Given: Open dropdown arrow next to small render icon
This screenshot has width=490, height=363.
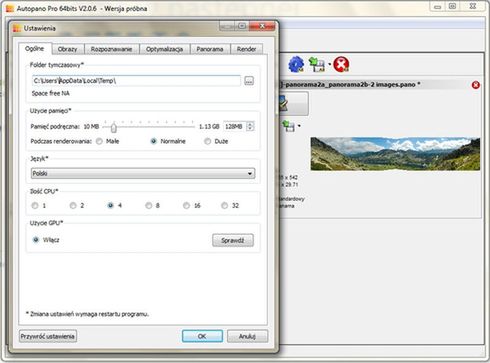Looking at the screenshot, I should [x=299, y=126].
